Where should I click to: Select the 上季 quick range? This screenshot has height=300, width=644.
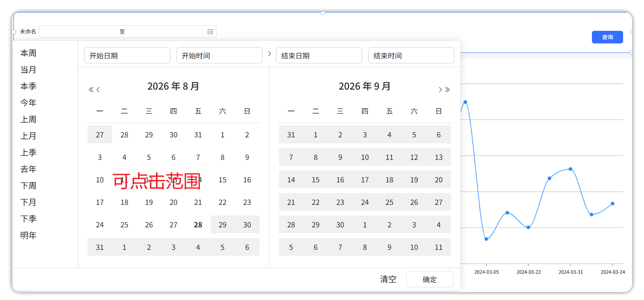coord(28,152)
